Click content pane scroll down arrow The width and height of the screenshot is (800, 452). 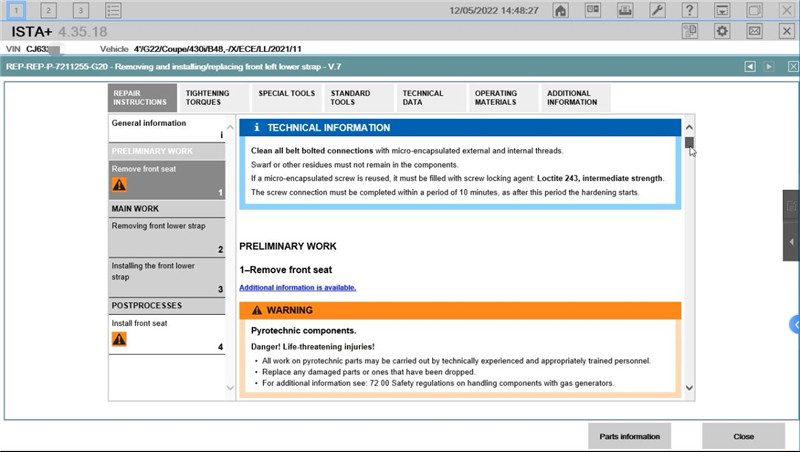click(x=689, y=388)
